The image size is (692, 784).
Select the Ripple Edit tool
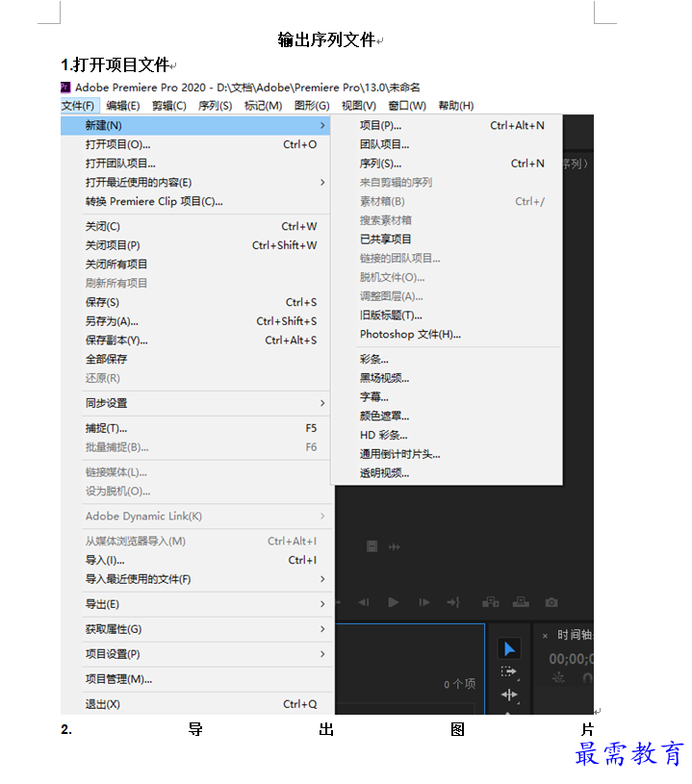pos(509,695)
